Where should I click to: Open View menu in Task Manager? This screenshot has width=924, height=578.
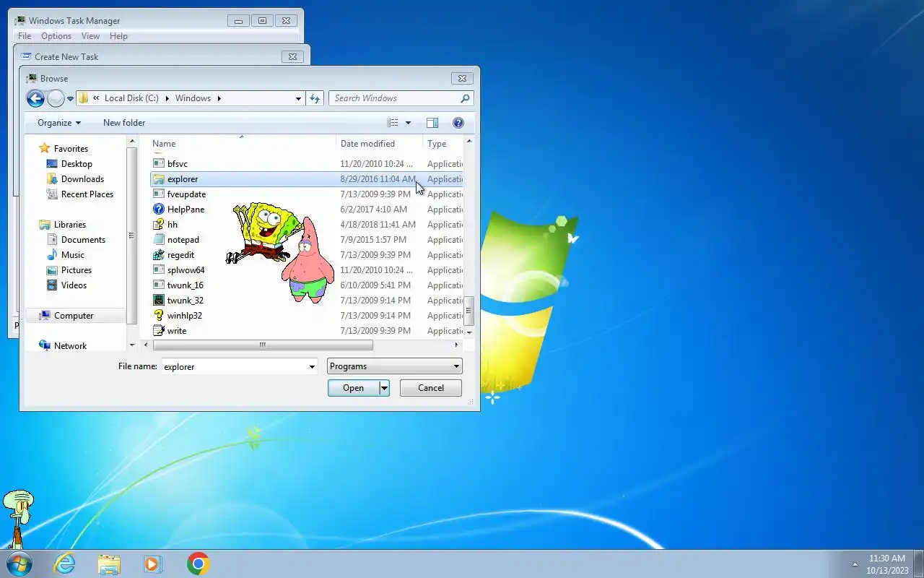pos(90,36)
